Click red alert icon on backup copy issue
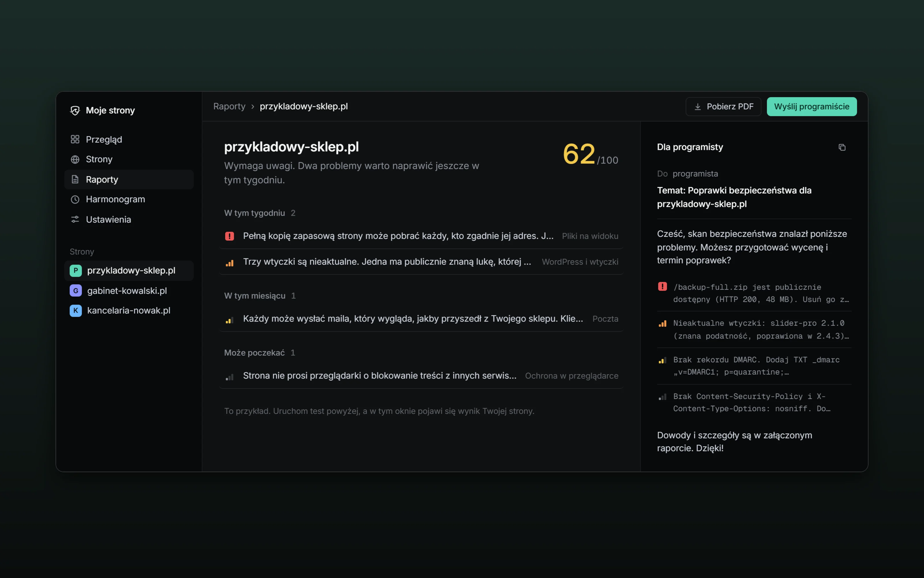Screen dimensions: 924x578 (230, 236)
